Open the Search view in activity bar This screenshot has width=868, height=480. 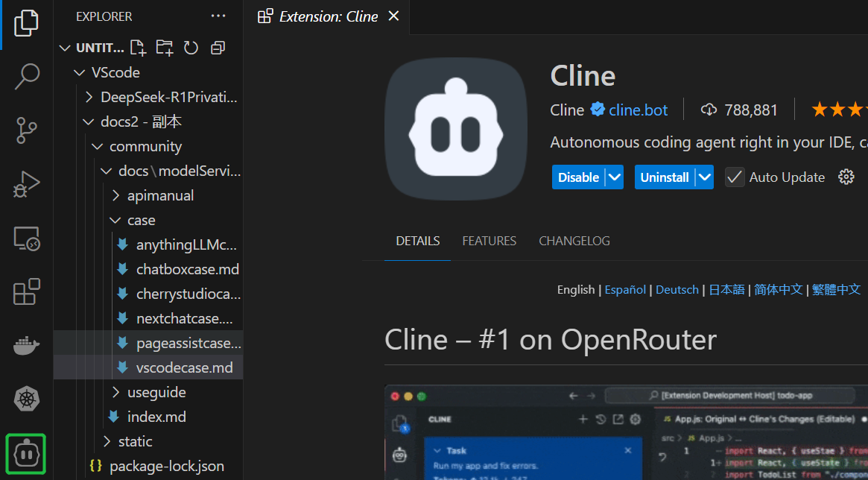coord(27,76)
